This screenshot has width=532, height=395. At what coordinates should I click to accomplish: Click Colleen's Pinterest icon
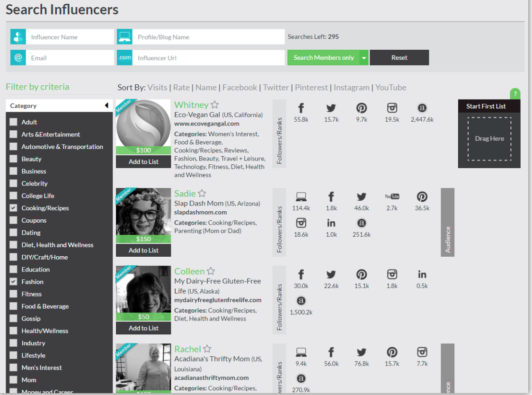pyautogui.click(x=362, y=274)
